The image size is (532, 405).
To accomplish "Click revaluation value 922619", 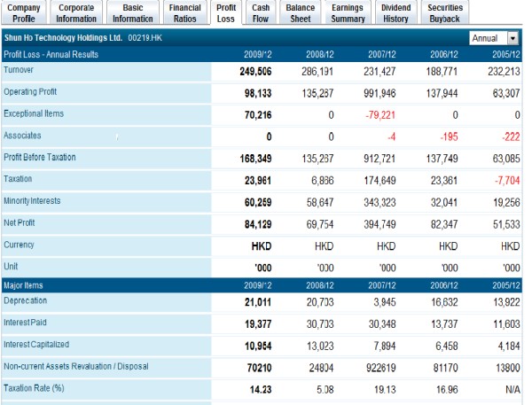I will pyautogui.click(x=381, y=368).
